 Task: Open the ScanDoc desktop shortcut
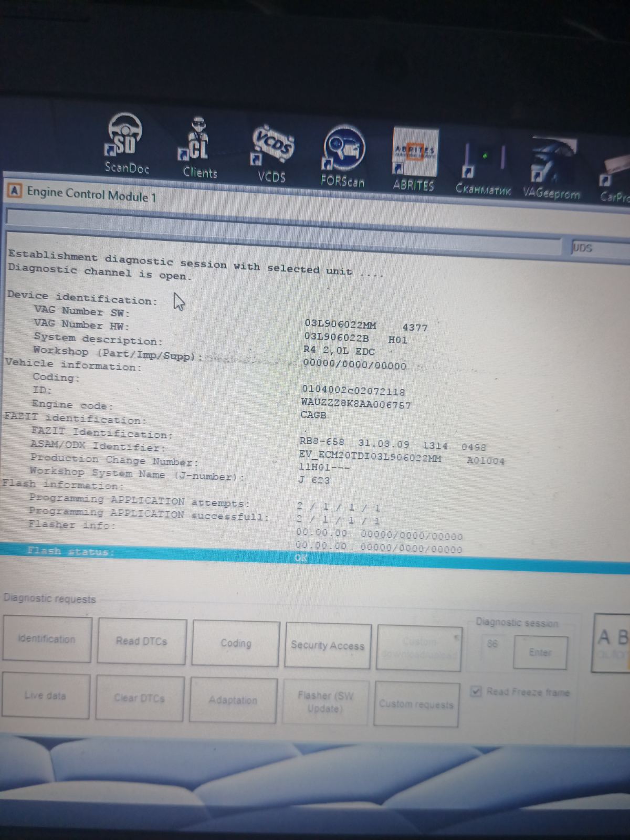tap(125, 139)
